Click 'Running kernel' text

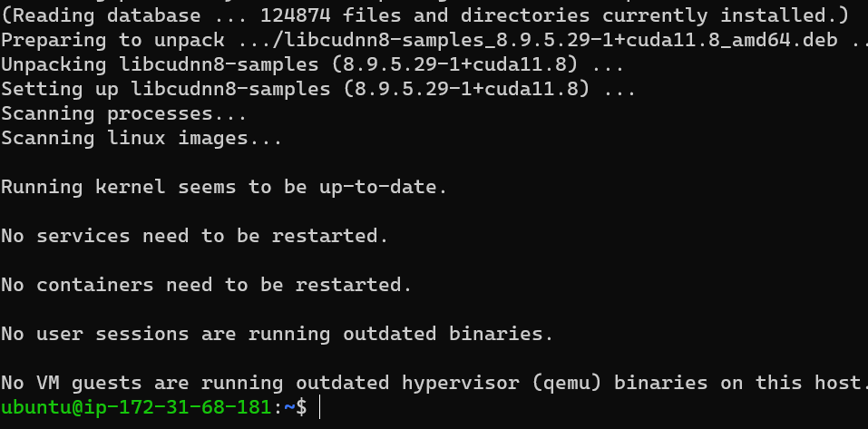point(83,187)
